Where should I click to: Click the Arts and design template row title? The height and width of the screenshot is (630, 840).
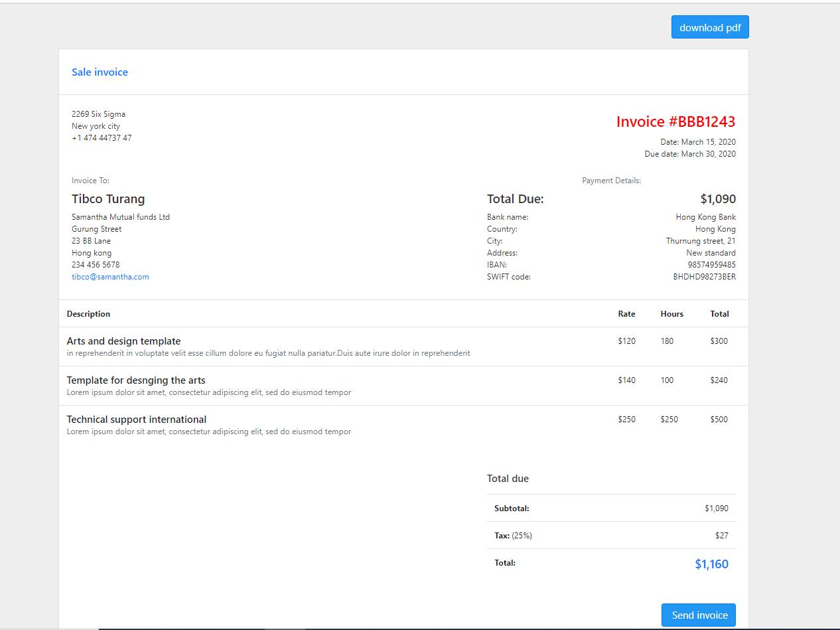click(x=123, y=341)
